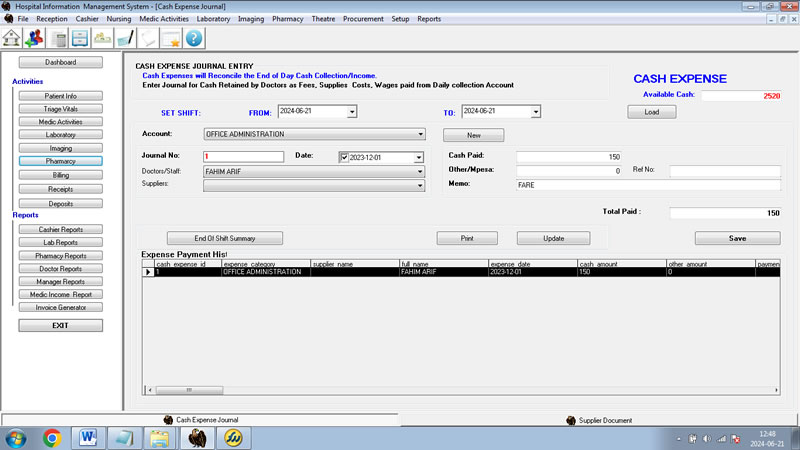Viewport: 800px width, 450px height.
Task: Open the blue help question mark icon
Action: [194, 37]
